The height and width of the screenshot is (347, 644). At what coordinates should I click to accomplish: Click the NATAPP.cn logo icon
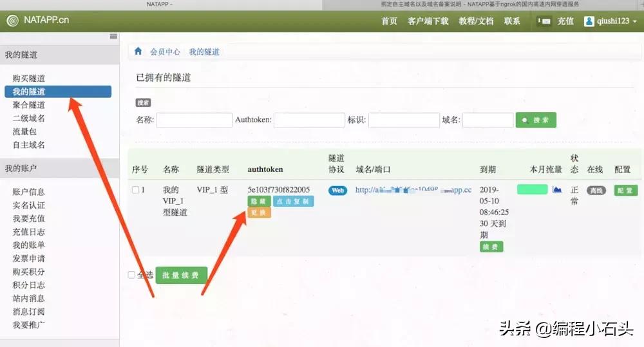[13, 21]
